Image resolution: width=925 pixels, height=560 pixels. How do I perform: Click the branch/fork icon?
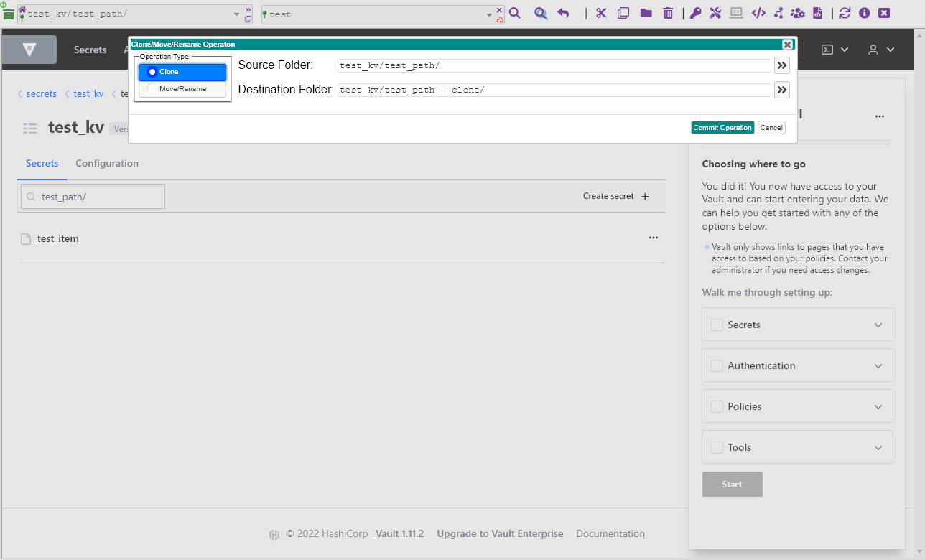point(778,13)
